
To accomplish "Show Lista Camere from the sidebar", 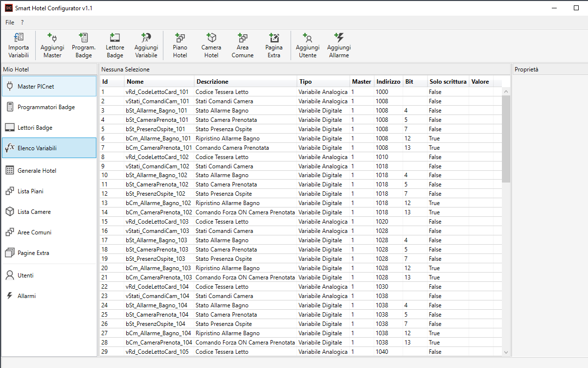I will tap(49, 211).
